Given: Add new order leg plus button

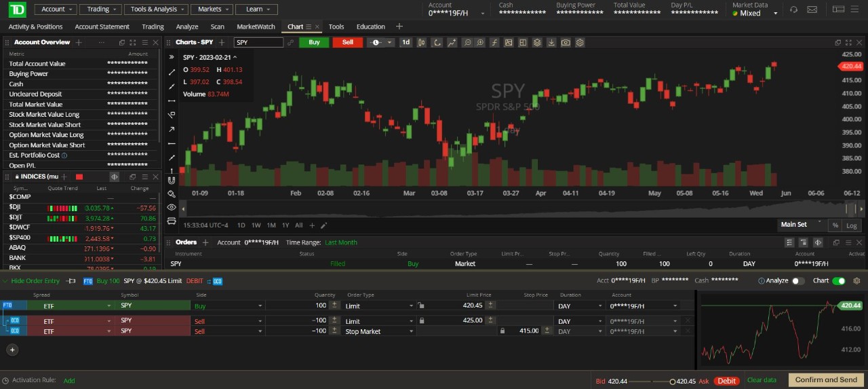Looking at the screenshot, I should click(x=12, y=350).
